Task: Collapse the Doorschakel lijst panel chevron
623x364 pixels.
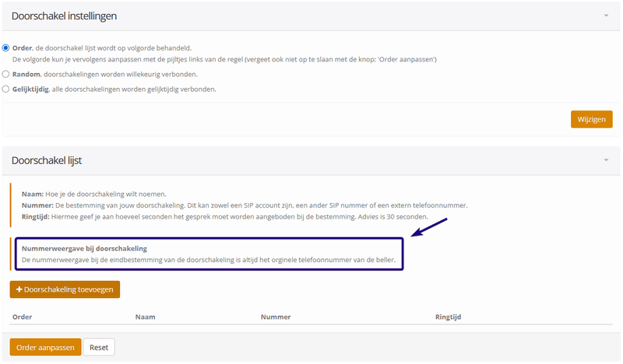Action: coord(606,160)
